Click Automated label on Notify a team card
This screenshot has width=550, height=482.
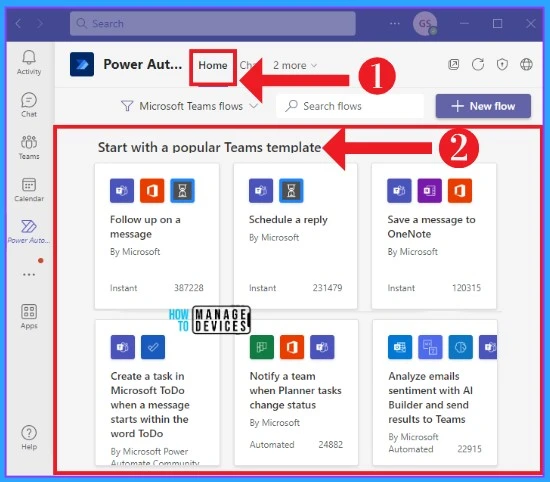pyautogui.click(x=272, y=444)
